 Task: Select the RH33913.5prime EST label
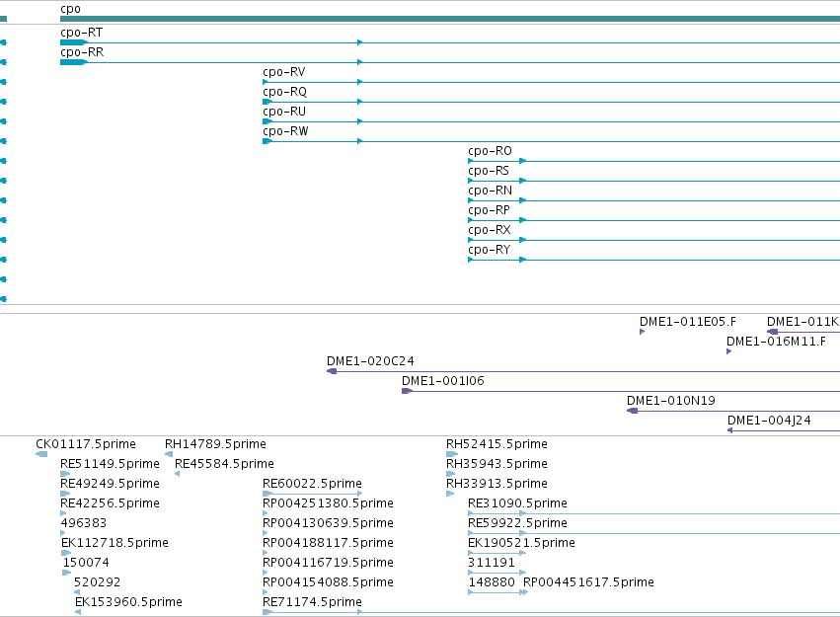(x=496, y=484)
